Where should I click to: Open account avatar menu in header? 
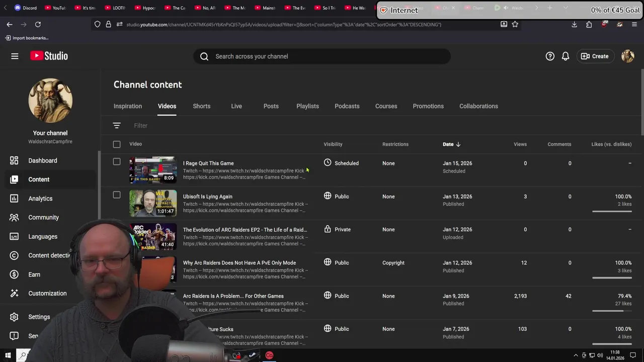click(628, 56)
